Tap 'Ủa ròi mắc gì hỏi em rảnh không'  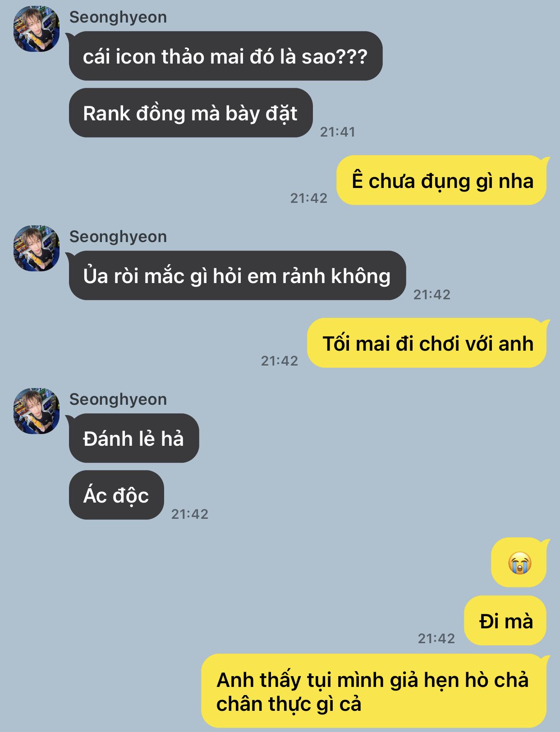(237, 276)
